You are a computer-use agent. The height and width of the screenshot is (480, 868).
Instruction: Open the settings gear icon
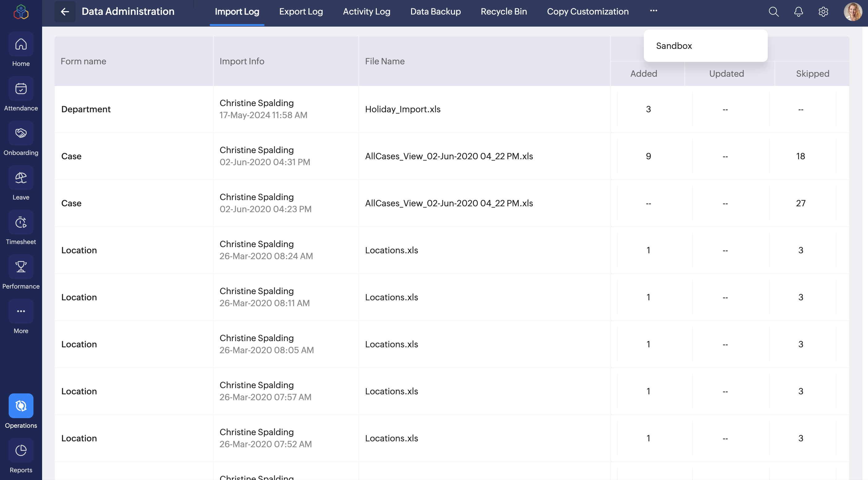pos(823,12)
